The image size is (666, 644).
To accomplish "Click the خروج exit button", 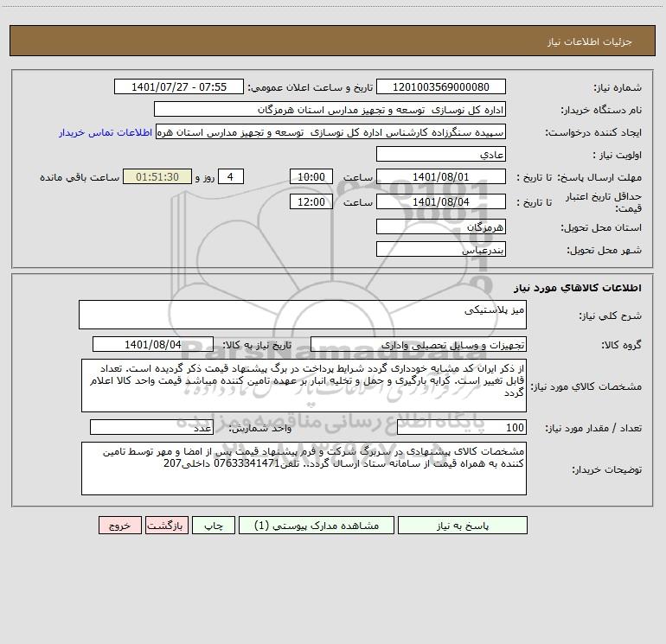I will 119,526.
